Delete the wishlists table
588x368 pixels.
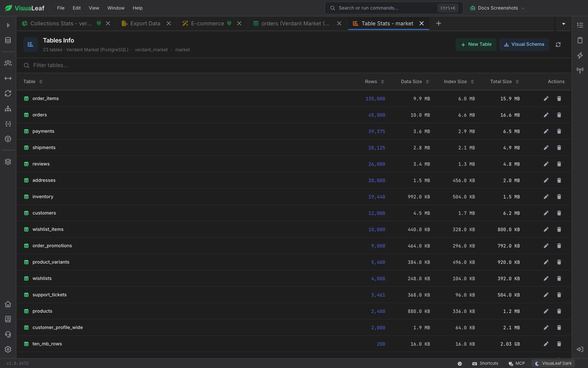tap(559, 279)
